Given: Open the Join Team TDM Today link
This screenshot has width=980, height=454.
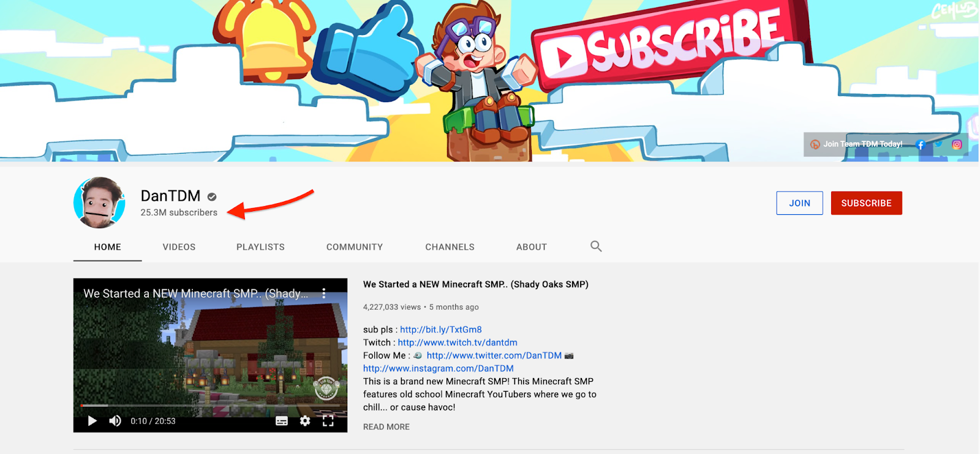Looking at the screenshot, I should click(x=856, y=144).
